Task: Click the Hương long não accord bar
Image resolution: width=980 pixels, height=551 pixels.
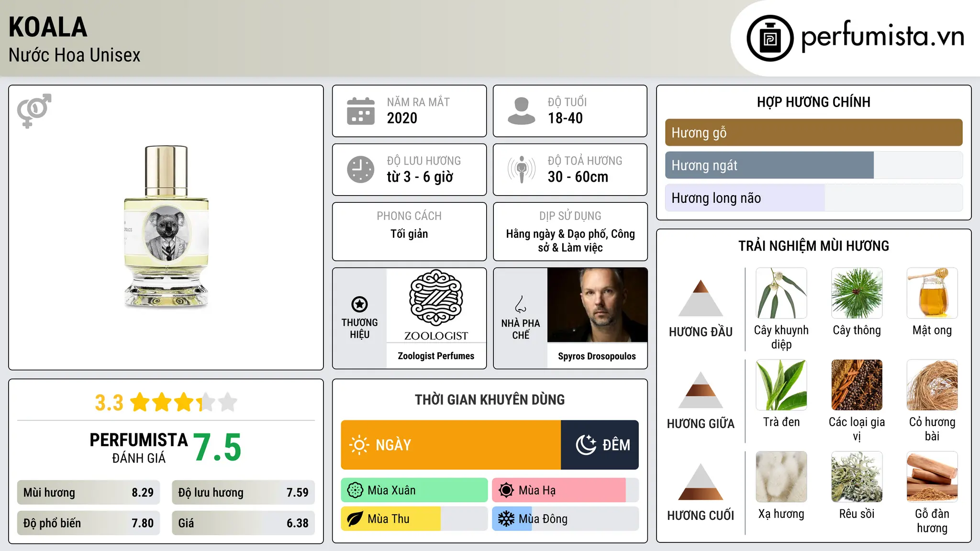Action: point(813,198)
